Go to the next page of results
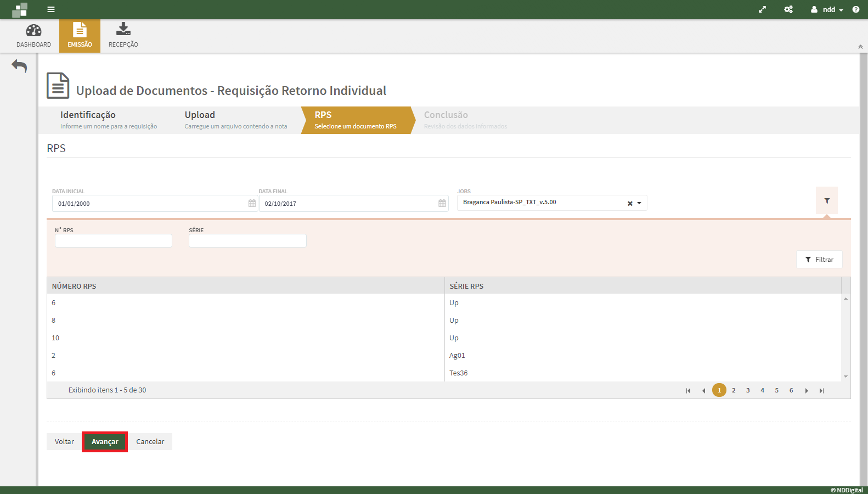Viewport: 868px width, 494px height. (807, 391)
